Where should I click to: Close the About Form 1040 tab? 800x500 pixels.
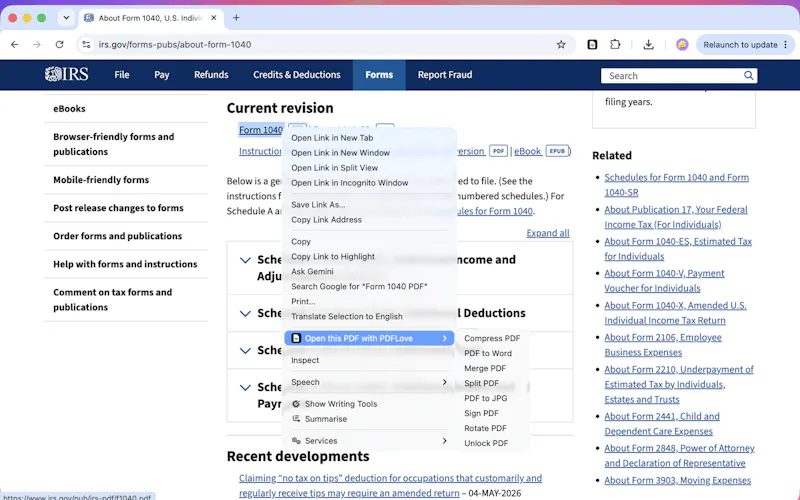point(214,18)
